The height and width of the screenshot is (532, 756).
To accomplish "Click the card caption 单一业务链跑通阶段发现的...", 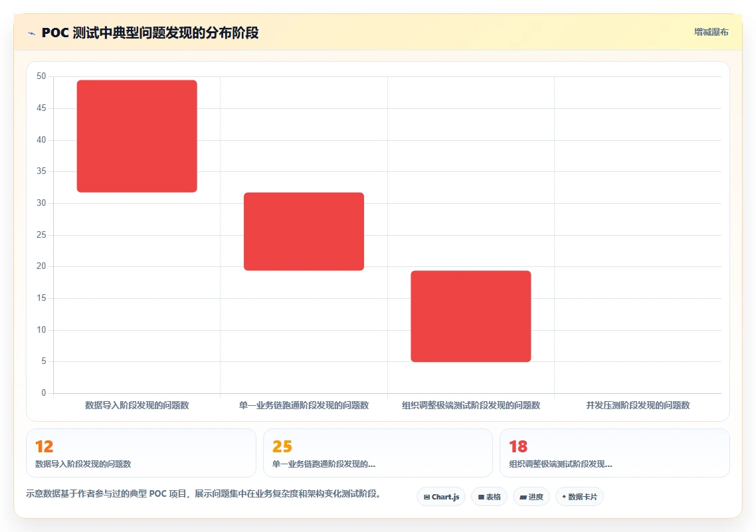I will [x=324, y=464].
